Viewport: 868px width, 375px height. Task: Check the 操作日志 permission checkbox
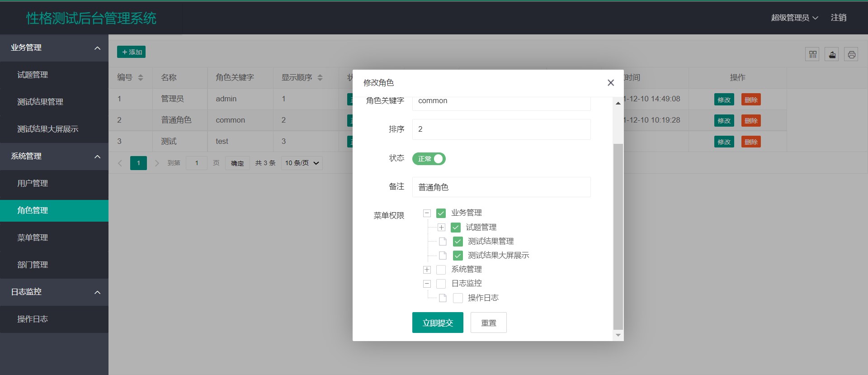[x=458, y=298]
